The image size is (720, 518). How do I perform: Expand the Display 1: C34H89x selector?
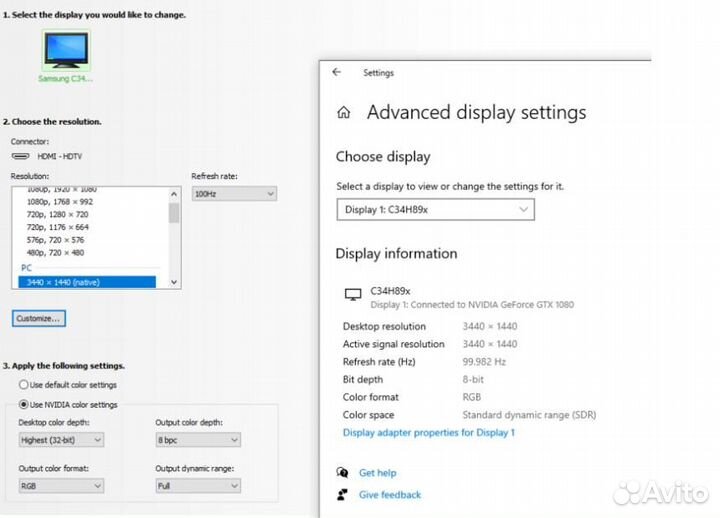click(435, 210)
